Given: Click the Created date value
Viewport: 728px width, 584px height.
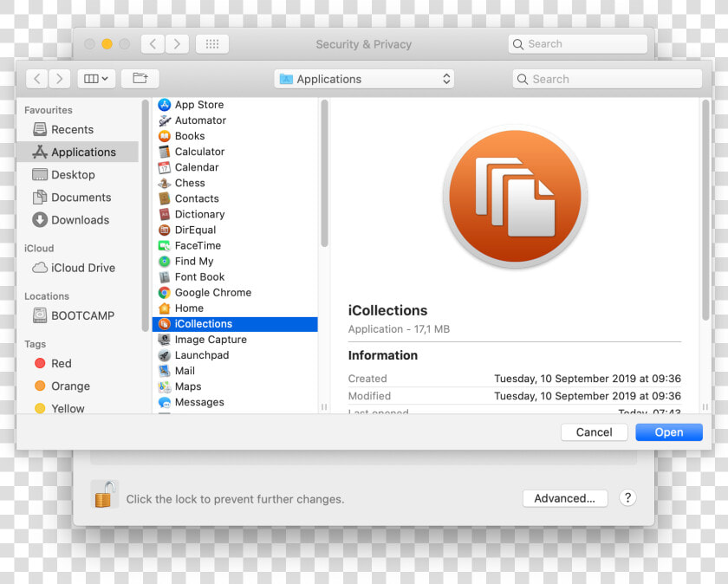Looking at the screenshot, I should pos(588,379).
